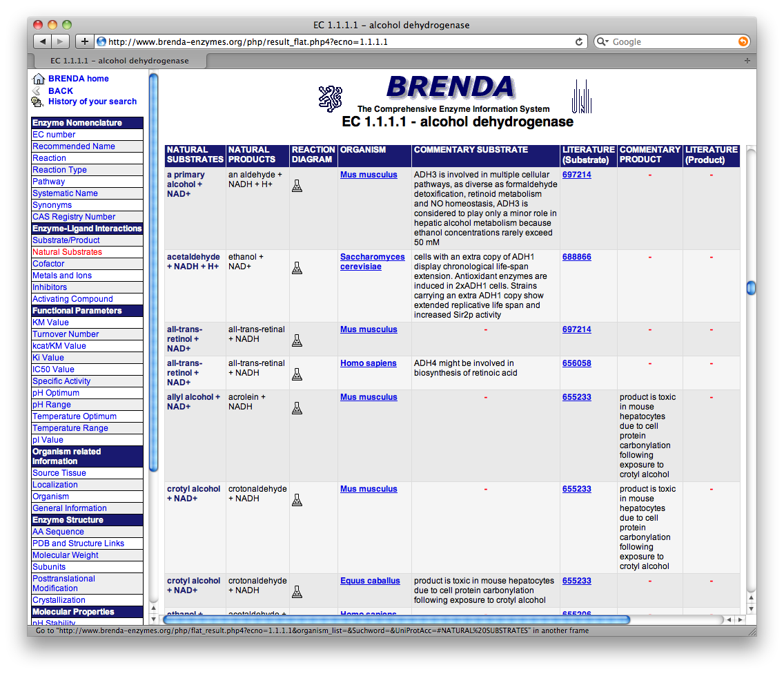Image resolution: width=784 pixels, height=674 pixels.
Task: Open the Synonyms sidebar link
Action: point(52,204)
